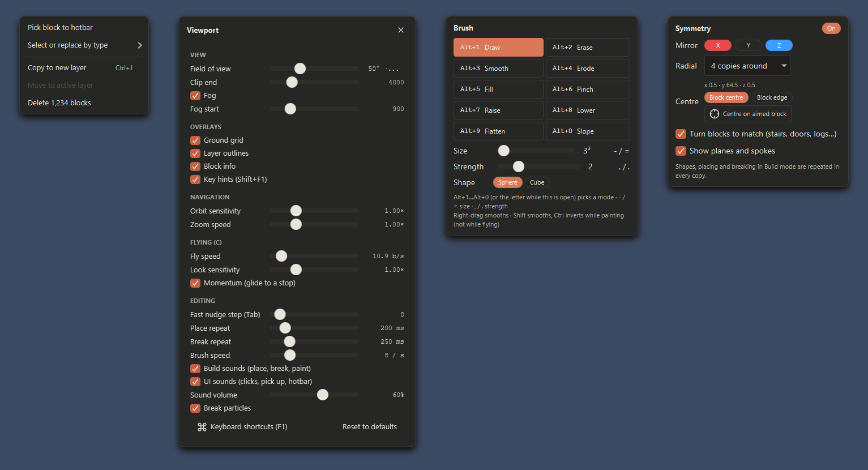Toggle Mirror X axis
Image resolution: width=868 pixels, height=470 pixels.
pos(718,45)
